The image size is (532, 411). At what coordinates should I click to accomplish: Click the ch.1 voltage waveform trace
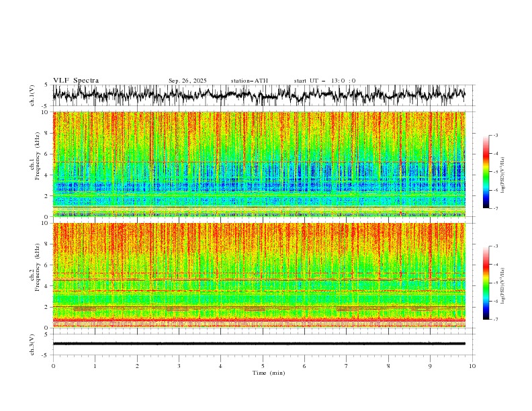[259, 95]
